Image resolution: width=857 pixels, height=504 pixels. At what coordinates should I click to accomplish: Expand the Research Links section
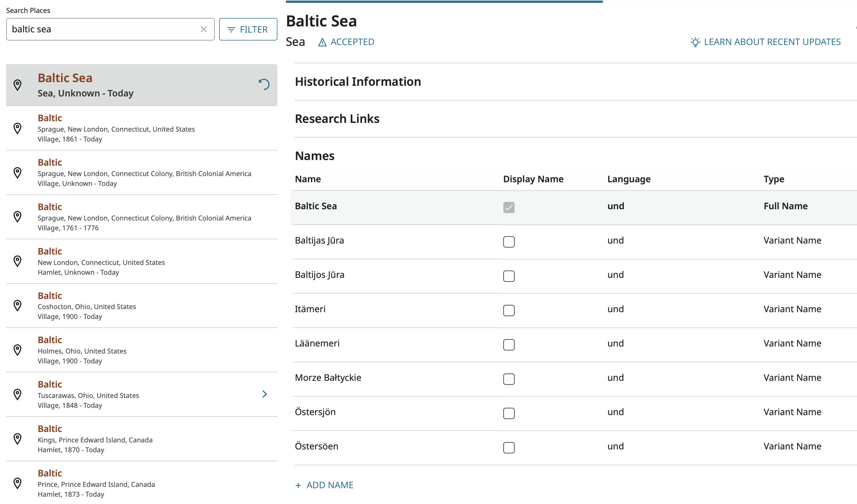(337, 119)
